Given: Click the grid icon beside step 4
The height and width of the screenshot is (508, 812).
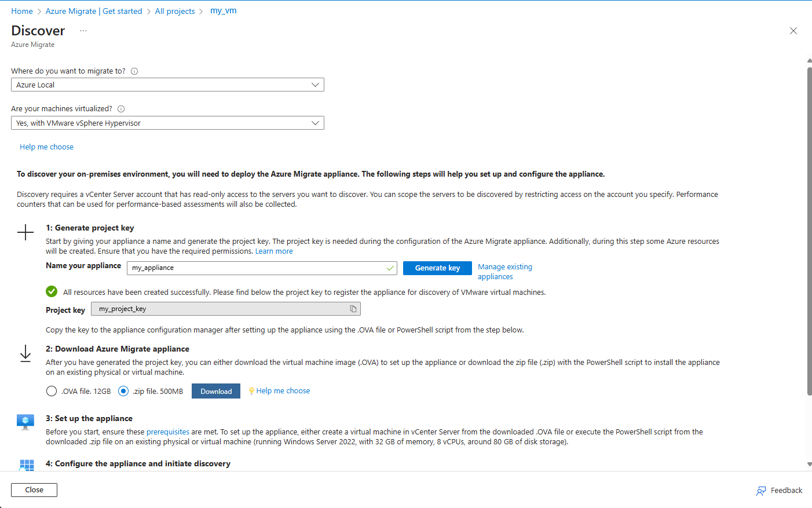Looking at the screenshot, I should click(x=26, y=465).
